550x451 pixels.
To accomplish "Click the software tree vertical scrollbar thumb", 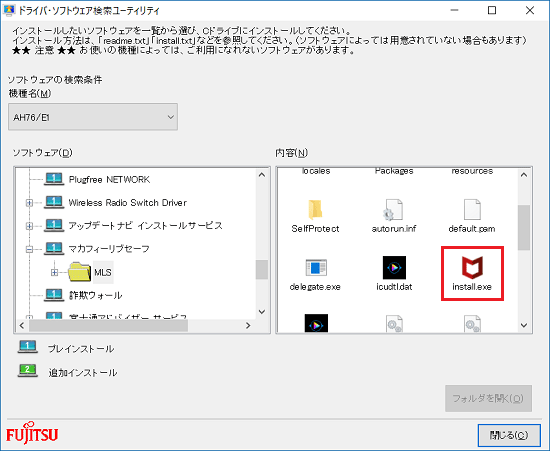I will [262, 269].
